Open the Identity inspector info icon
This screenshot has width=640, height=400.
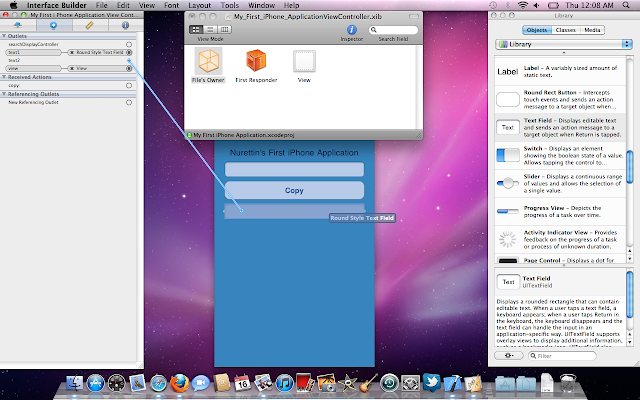tap(125, 25)
